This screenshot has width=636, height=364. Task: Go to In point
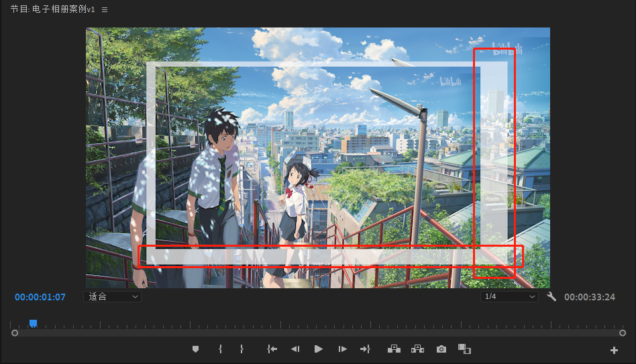[x=272, y=349]
